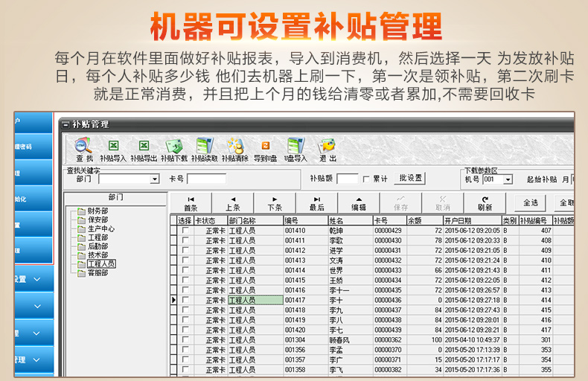This screenshot has width=588, height=381.
Task: Click the 卡号 input field
Action: (206, 179)
